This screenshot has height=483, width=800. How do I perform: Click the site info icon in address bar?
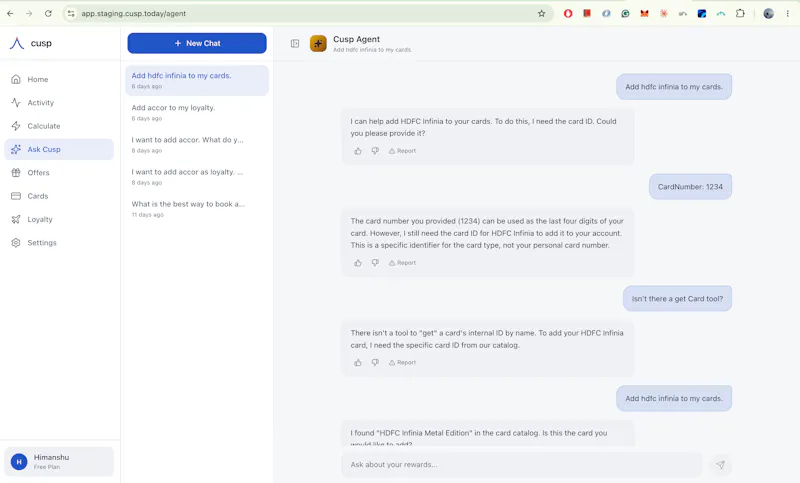tap(71, 14)
